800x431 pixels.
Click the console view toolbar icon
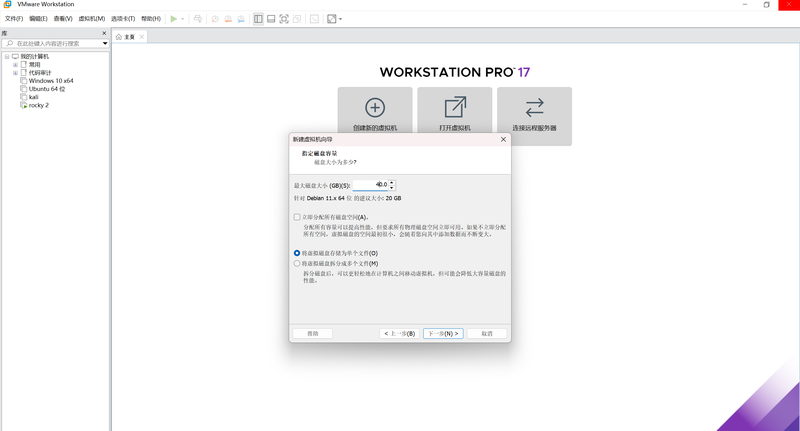pos(314,19)
